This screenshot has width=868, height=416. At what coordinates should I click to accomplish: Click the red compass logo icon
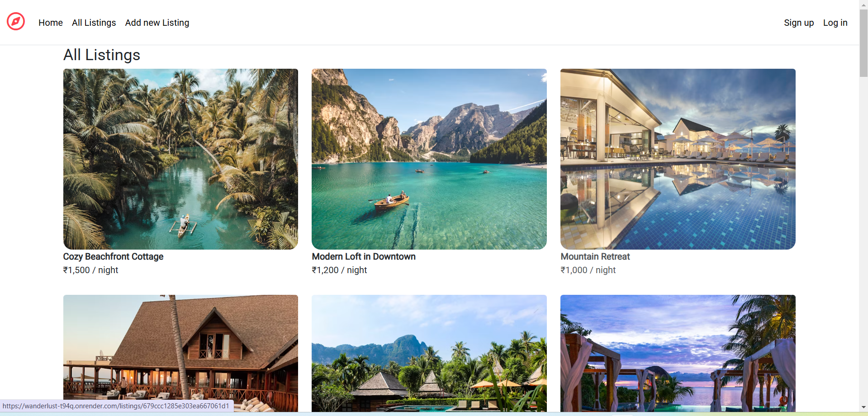coord(16,22)
